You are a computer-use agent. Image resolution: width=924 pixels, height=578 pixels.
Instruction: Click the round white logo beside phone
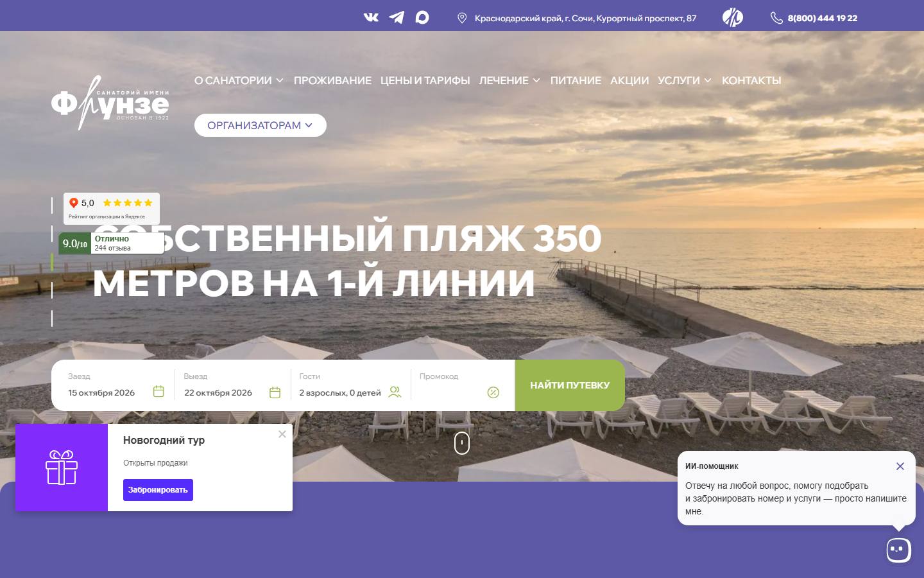point(732,17)
